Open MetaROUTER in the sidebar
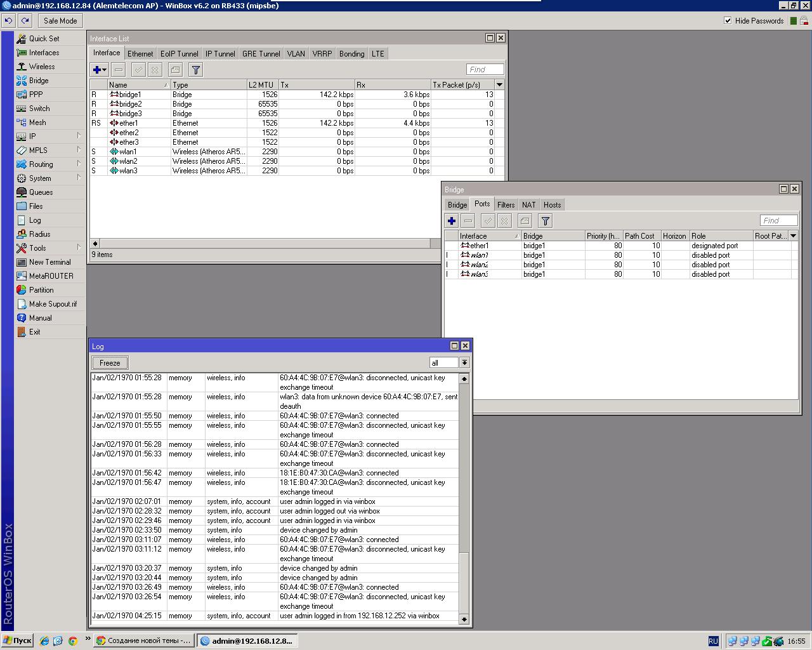The width and height of the screenshot is (812, 650). point(51,276)
